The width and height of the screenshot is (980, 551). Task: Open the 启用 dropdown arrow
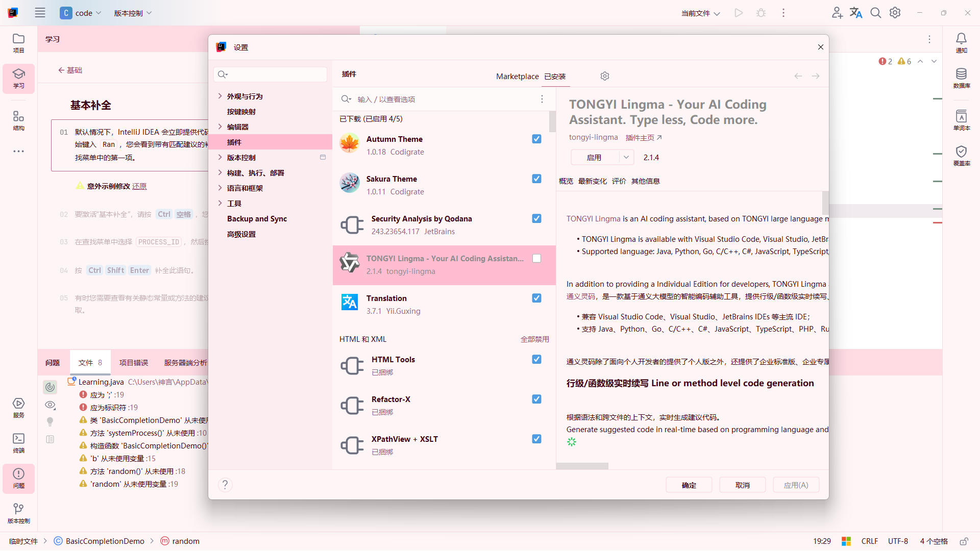[626, 157]
